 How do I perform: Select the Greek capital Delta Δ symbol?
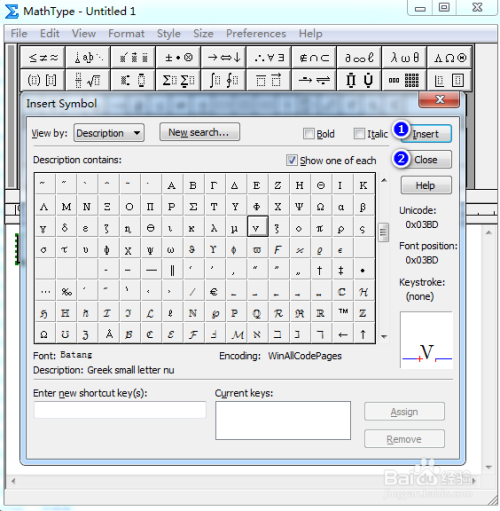(235, 185)
